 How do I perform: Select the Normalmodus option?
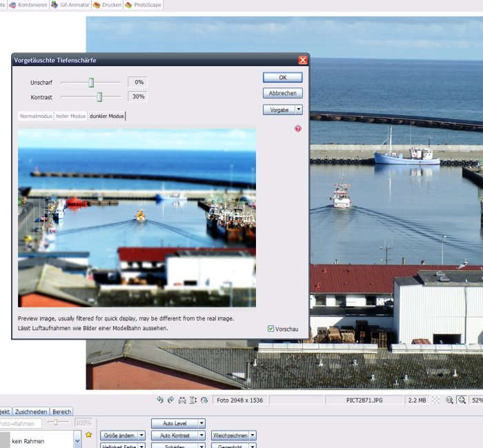36,116
